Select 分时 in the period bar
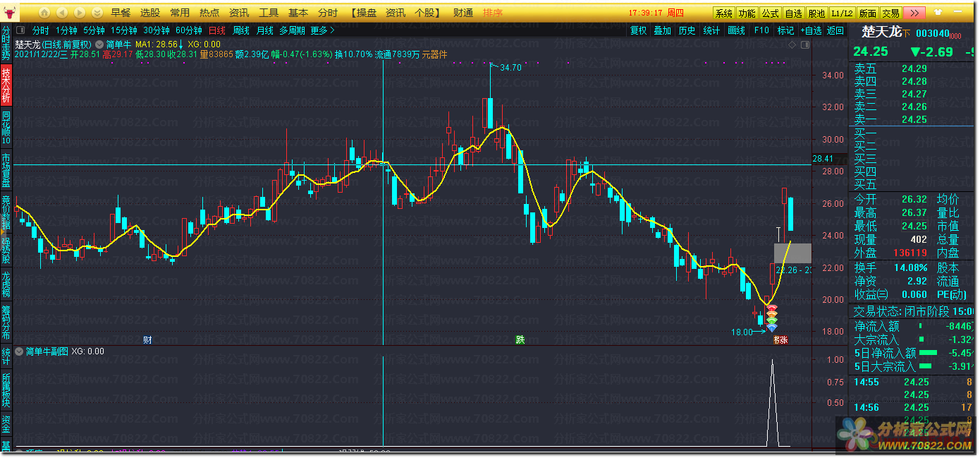The height and width of the screenshot is (458, 980). [x=41, y=30]
